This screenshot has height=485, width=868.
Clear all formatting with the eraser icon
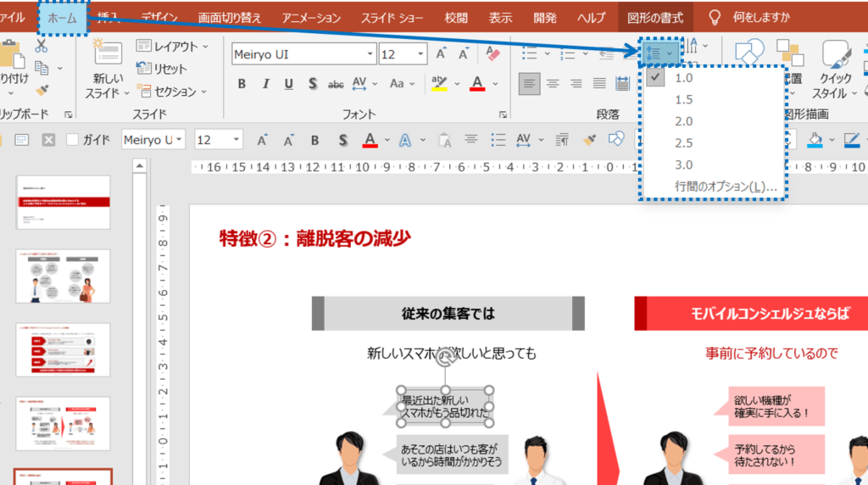(x=492, y=53)
